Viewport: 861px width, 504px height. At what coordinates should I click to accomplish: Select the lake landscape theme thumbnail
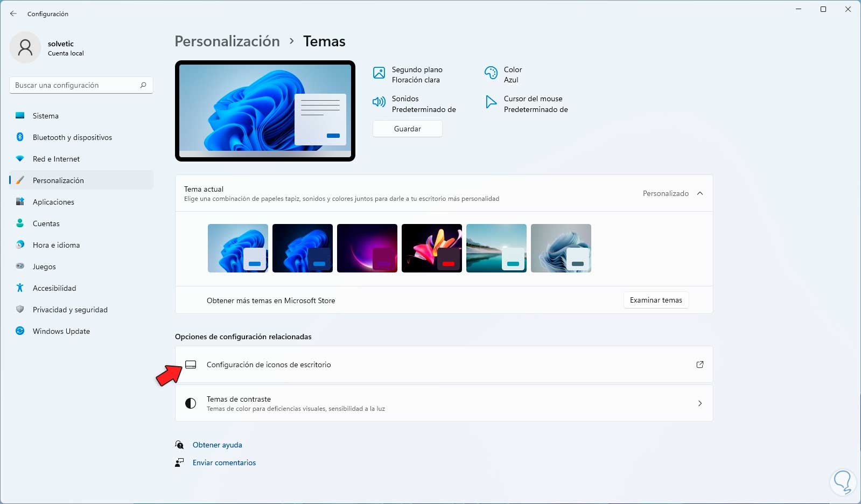pyautogui.click(x=496, y=248)
